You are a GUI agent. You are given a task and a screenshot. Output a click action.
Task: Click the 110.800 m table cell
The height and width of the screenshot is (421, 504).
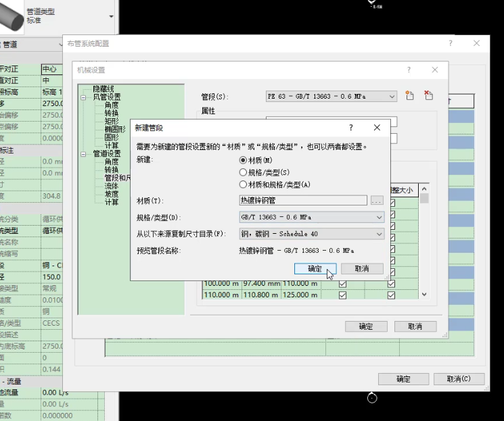point(260,295)
